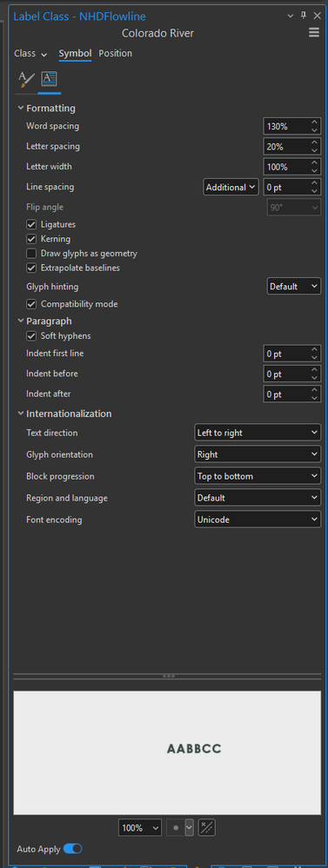Turn off the Auto Apply switch
Image resolution: width=328 pixels, height=868 pixels.
[72, 849]
